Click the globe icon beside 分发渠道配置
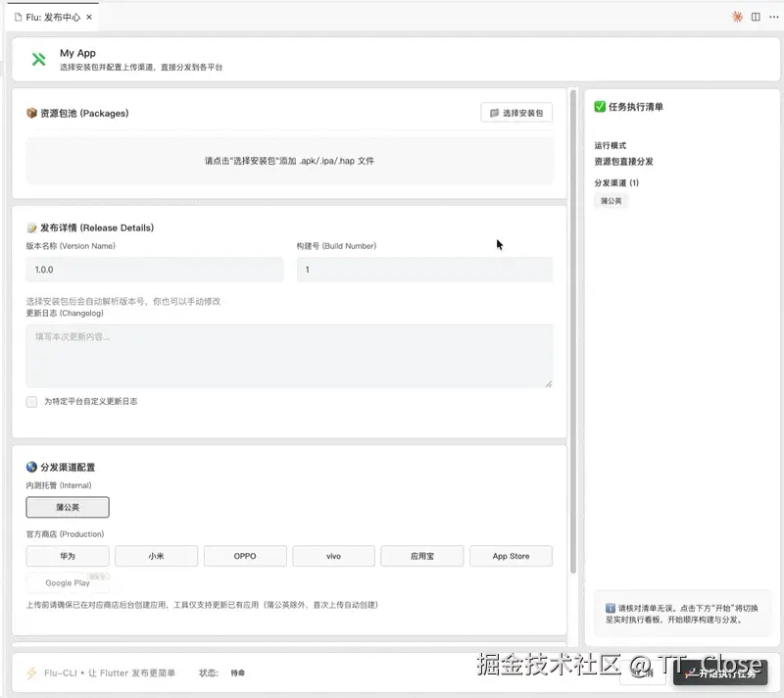The height and width of the screenshot is (698, 784). pos(31,467)
